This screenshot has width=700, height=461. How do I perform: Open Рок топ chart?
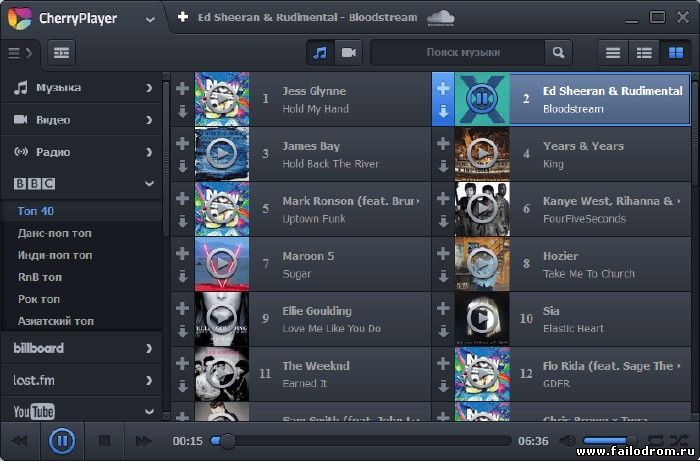click(x=82, y=299)
